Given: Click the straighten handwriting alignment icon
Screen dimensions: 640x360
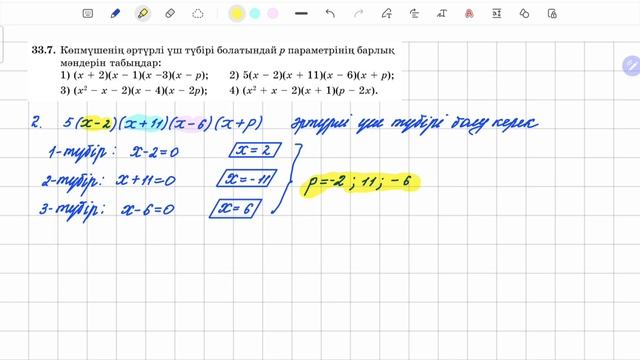Looking at the screenshot, I should click(414, 14).
